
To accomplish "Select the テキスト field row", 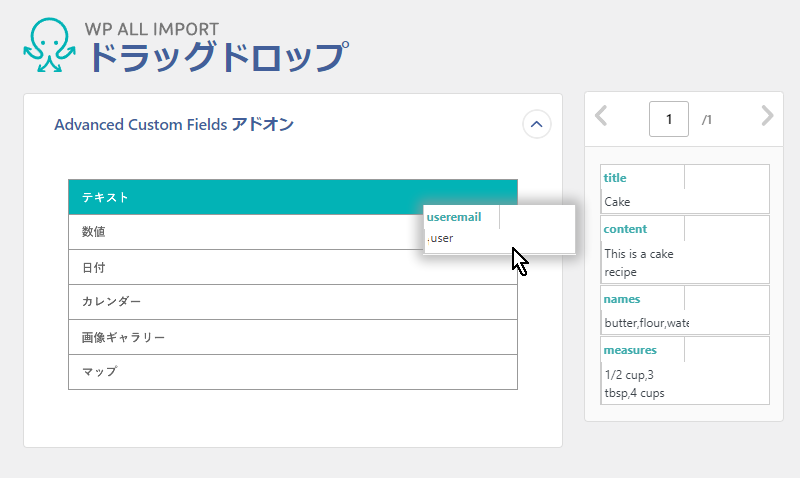I will tap(293, 197).
